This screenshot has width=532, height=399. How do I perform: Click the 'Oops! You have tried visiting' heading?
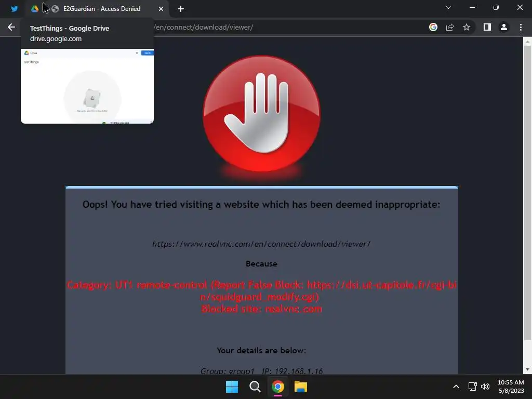tap(261, 205)
